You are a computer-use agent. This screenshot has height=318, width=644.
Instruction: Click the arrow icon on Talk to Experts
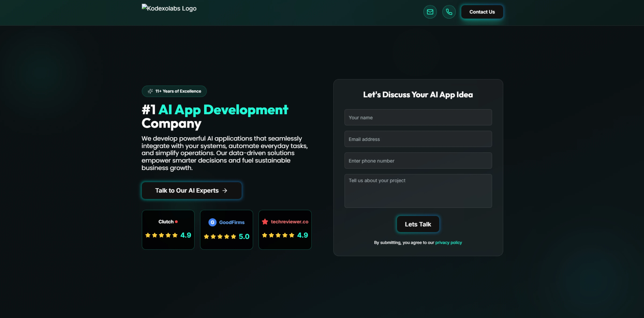pyautogui.click(x=225, y=190)
